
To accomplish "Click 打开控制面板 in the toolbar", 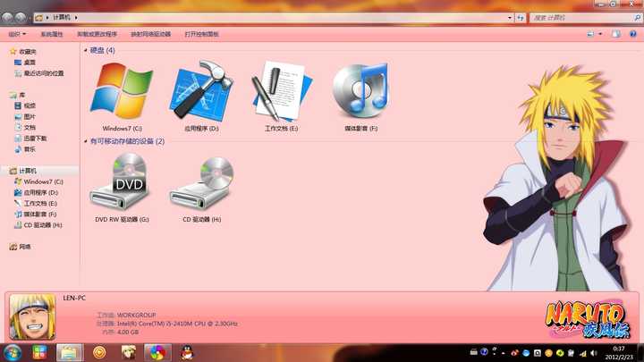I will (x=201, y=34).
